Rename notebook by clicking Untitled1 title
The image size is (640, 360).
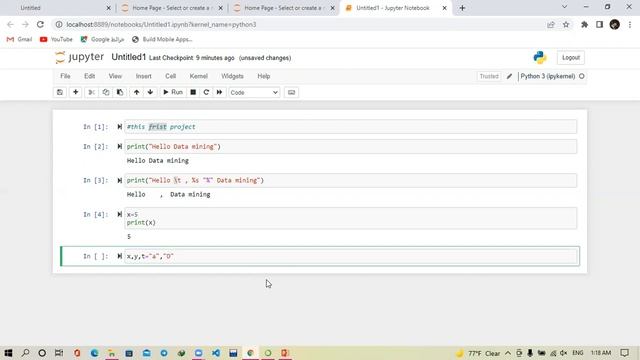(129, 57)
